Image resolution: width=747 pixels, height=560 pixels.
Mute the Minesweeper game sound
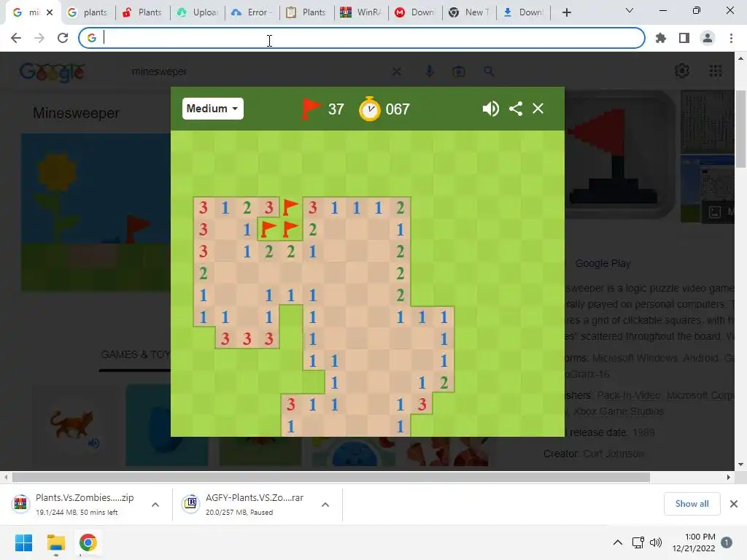pyautogui.click(x=490, y=109)
